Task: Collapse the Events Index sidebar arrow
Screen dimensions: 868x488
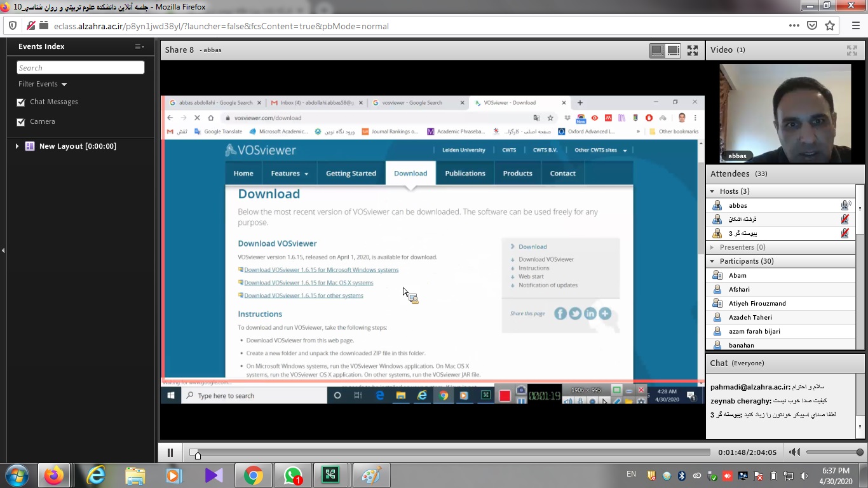Action: tap(3, 250)
